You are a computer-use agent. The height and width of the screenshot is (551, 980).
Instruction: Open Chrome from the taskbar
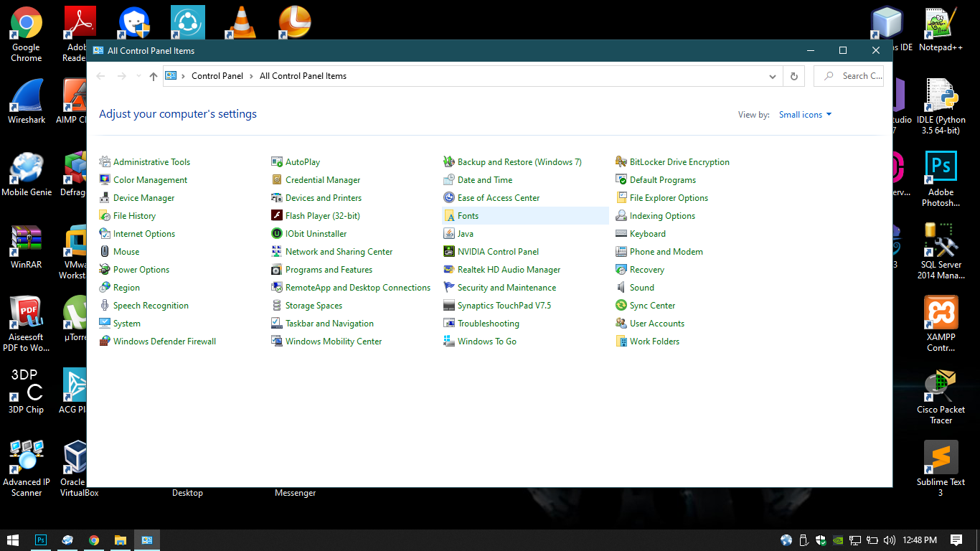click(x=94, y=540)
